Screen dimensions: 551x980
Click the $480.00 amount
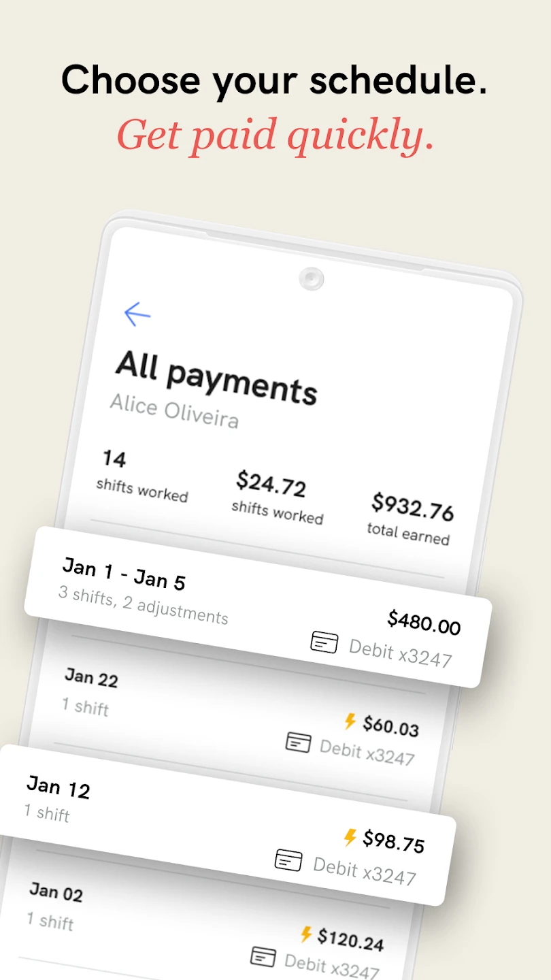424,622
